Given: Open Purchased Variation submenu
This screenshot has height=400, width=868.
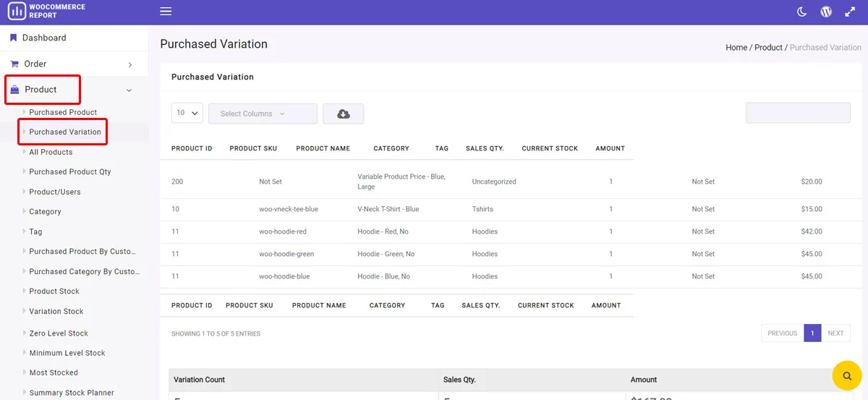Looking at the screenshot, I should tap(65, 132).
